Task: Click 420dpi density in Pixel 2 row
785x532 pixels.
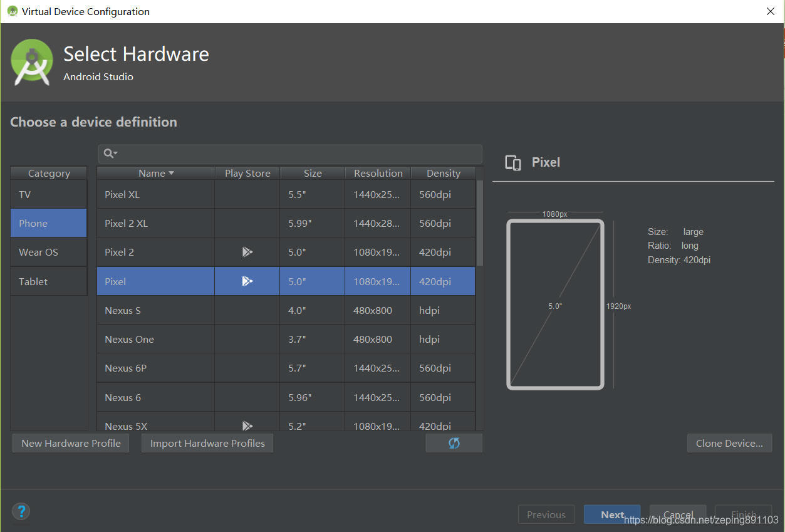Action: coord(443,252)
